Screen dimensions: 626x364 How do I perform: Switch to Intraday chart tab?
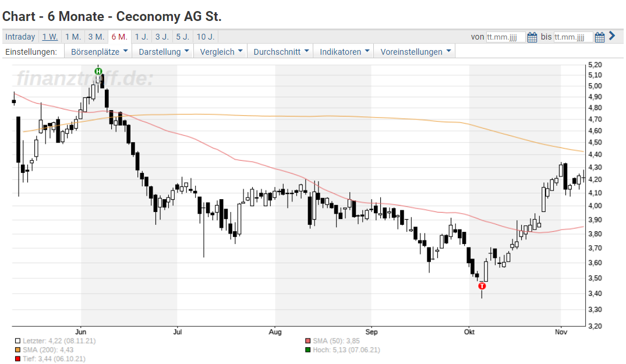point(20,37)
